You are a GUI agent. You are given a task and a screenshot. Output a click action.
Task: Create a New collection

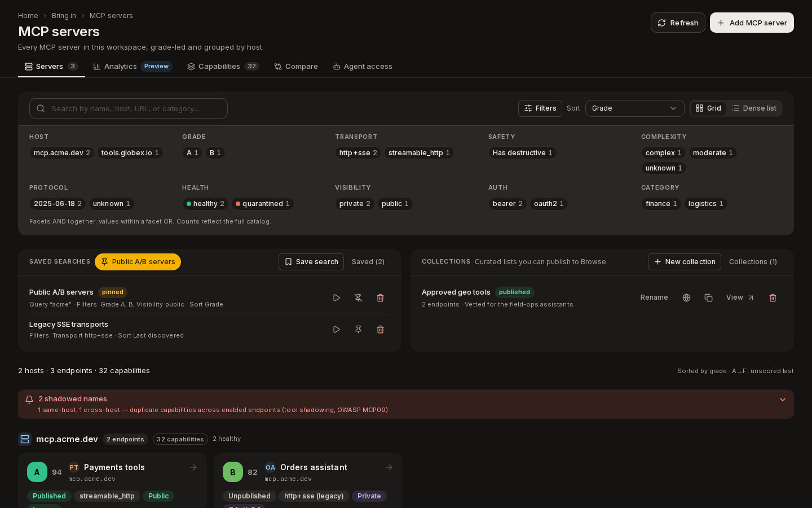[x=685, y=262]
